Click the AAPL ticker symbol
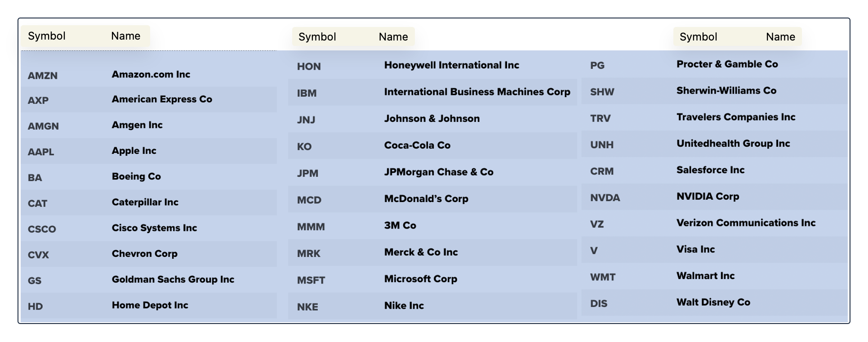This screenshot has width=868, height=342. [41, 152]
